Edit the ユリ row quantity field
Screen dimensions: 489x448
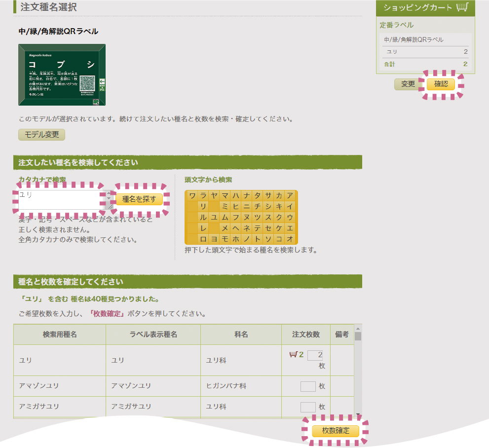315,355
